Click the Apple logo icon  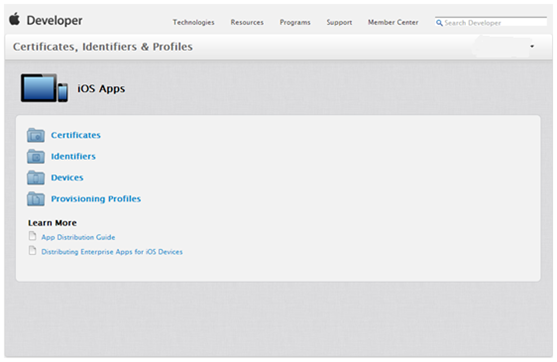(15, 19)
